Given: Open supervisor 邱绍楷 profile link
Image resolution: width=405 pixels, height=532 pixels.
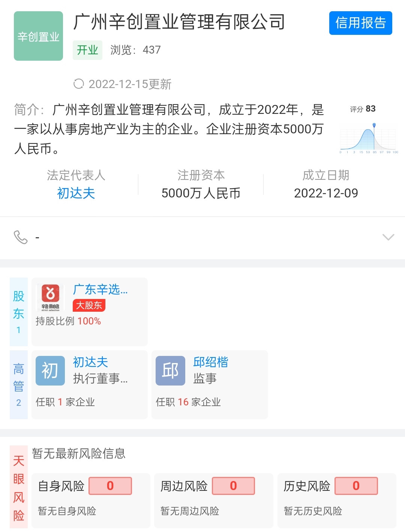Looking at the screenshot, I should [211, 362].
